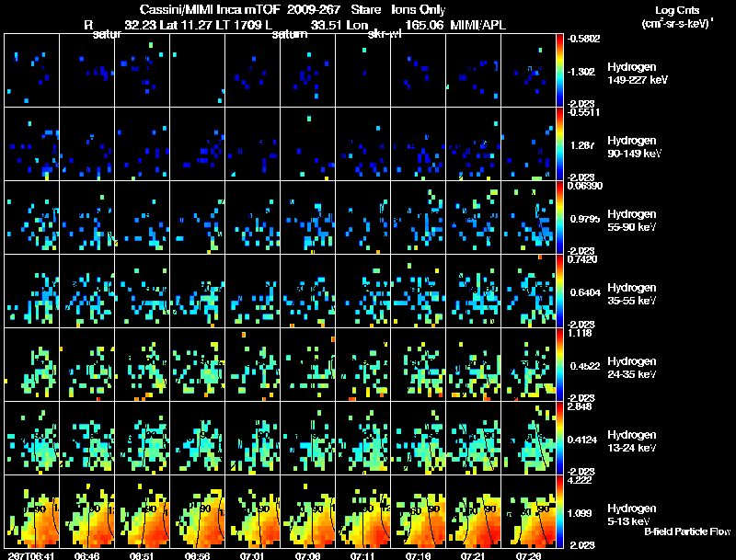Click the '06:56' time label
736x560 pixels.
[x=197, y=555]
